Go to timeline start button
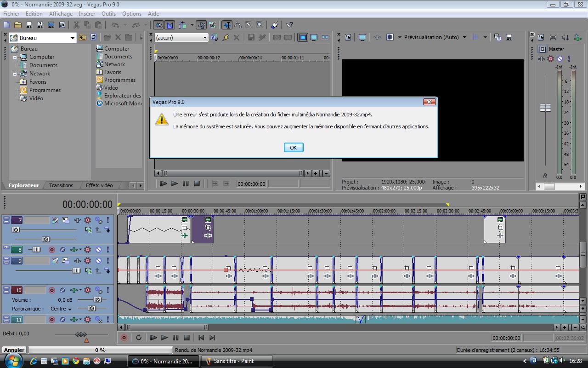The image size is (588, 368). [201, 338]
